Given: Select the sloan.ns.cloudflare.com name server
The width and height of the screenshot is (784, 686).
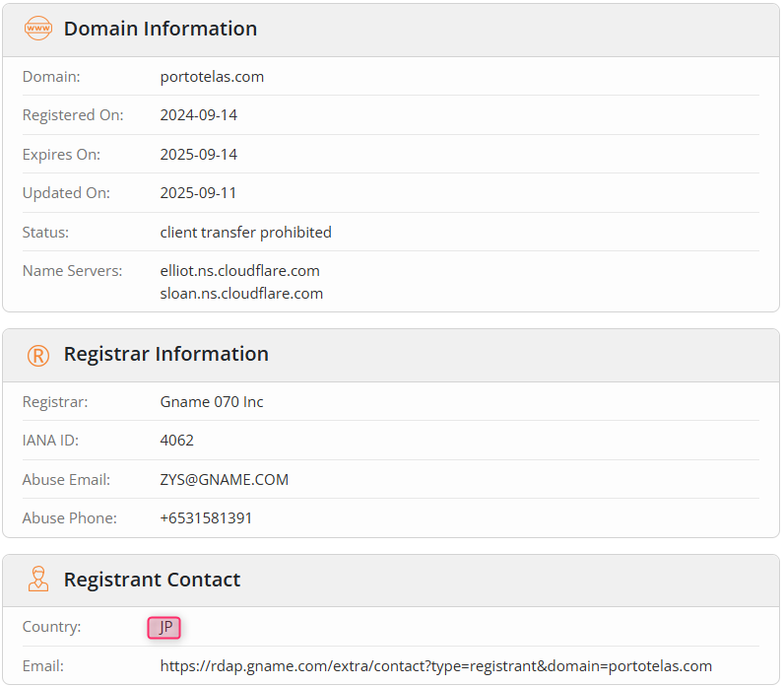Looking at the screenshot, I should 241,293.
